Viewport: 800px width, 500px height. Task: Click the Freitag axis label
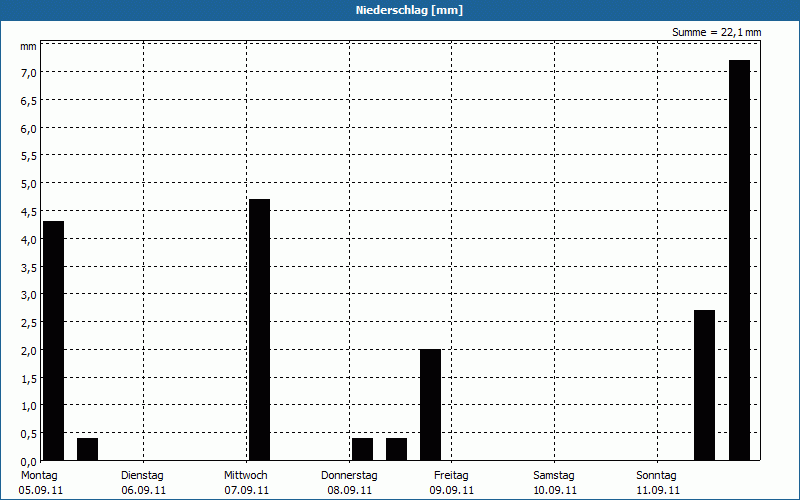[x=451, y=476]
